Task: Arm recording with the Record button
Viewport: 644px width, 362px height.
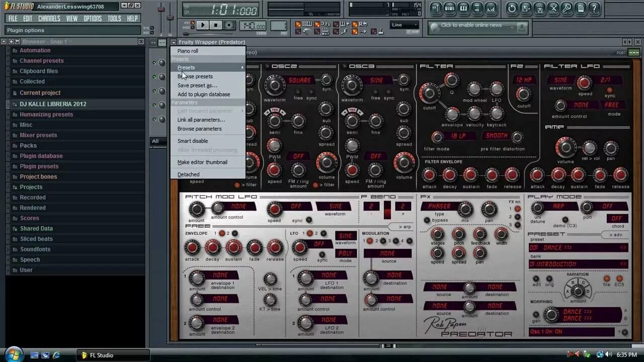Action: pyautogui.click(x=229, y=25)
